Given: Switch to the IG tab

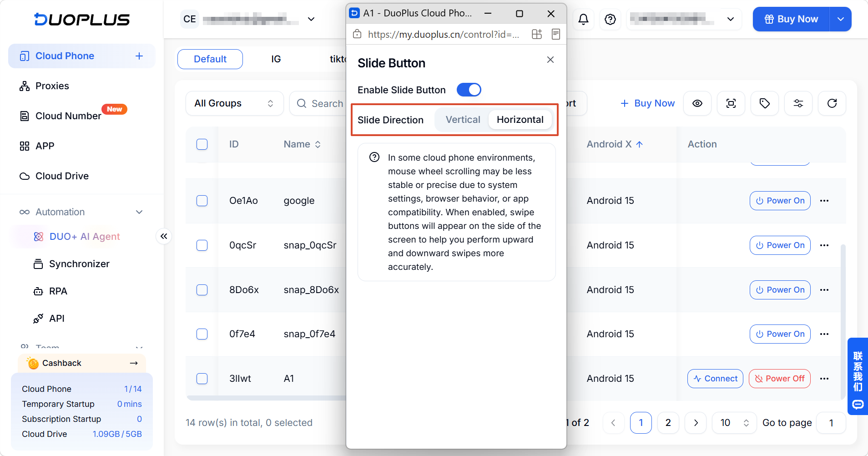Looking at the screenshot, I should coord(276,59).
